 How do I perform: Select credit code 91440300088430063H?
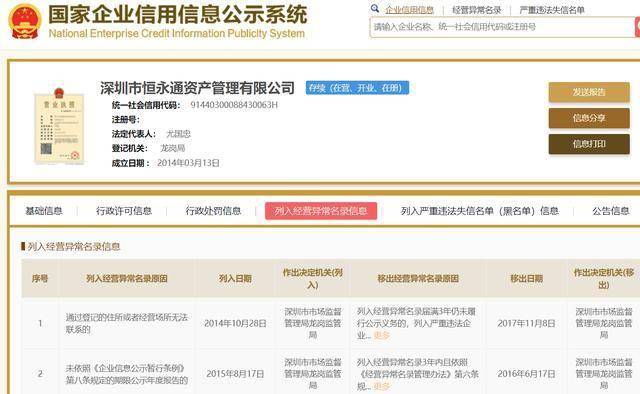[x=234, y=105]
